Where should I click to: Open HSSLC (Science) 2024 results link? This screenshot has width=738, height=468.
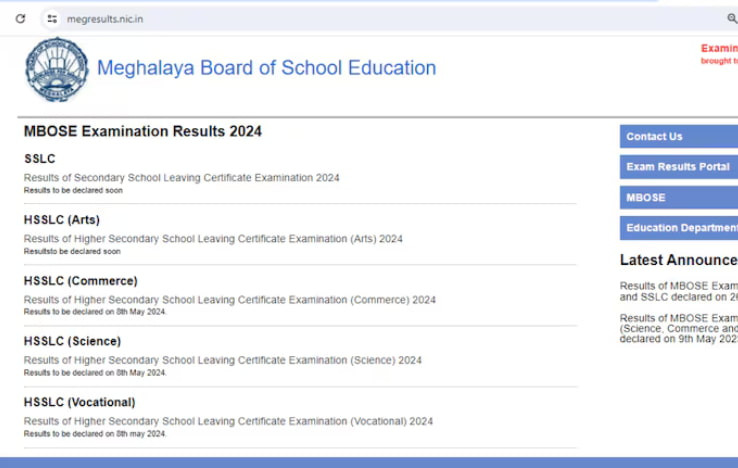pos(223,360)
